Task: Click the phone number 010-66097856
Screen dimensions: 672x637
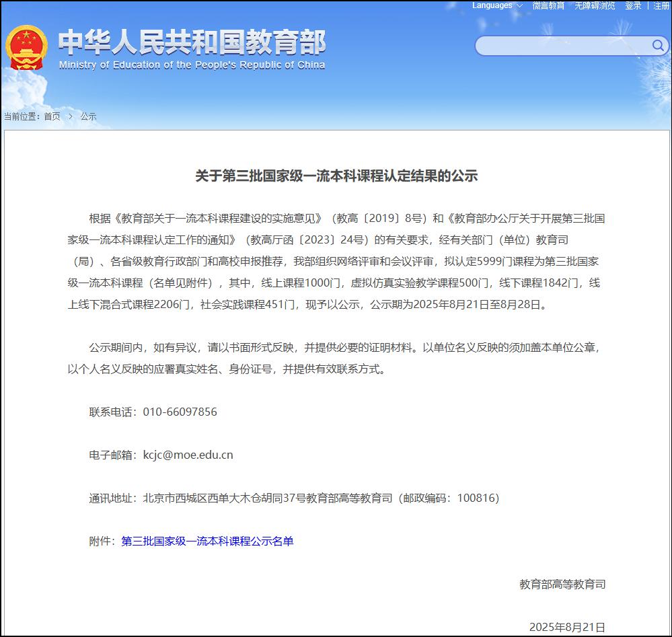Action: pos(180,412)
